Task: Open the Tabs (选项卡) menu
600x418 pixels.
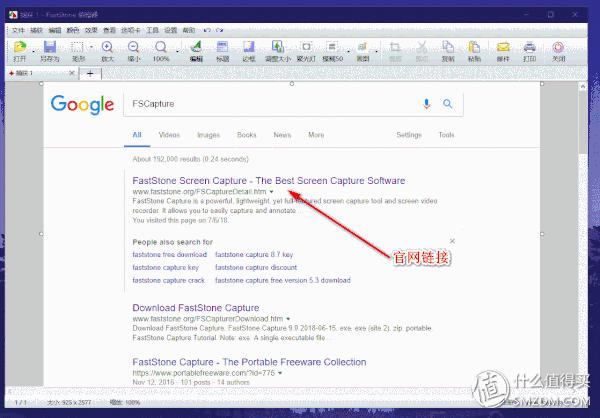Action: tap(130, 30)
